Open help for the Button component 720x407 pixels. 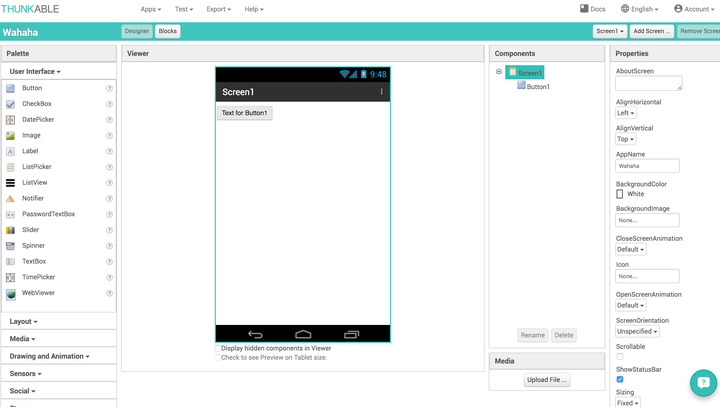click(x=109, y=88)
